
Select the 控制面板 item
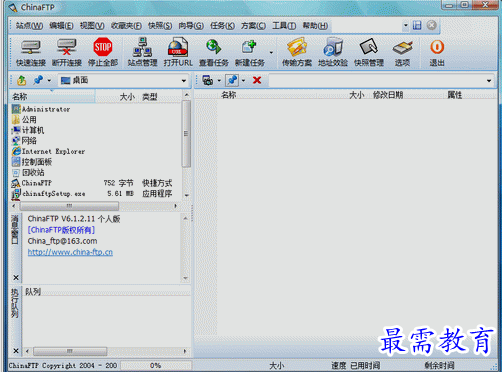point(32,162)
